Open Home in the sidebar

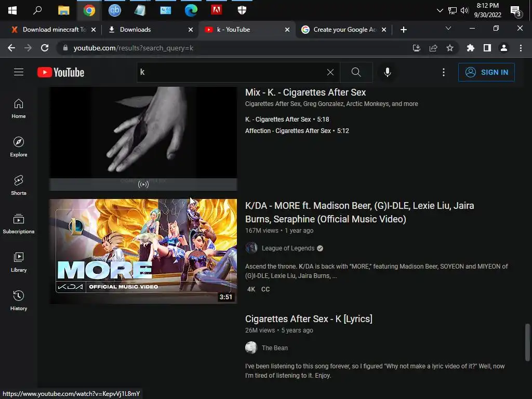coord(19,109)
